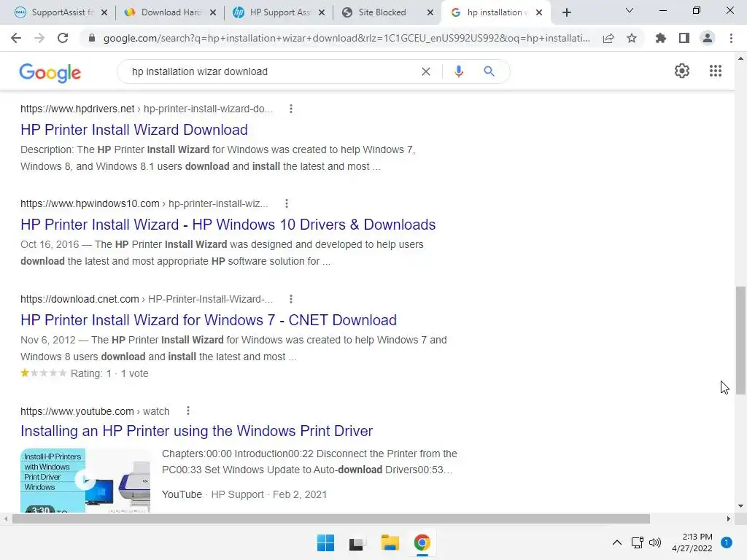
Task: Play the HP printer video thumbnail
Action: click(85, 481)
